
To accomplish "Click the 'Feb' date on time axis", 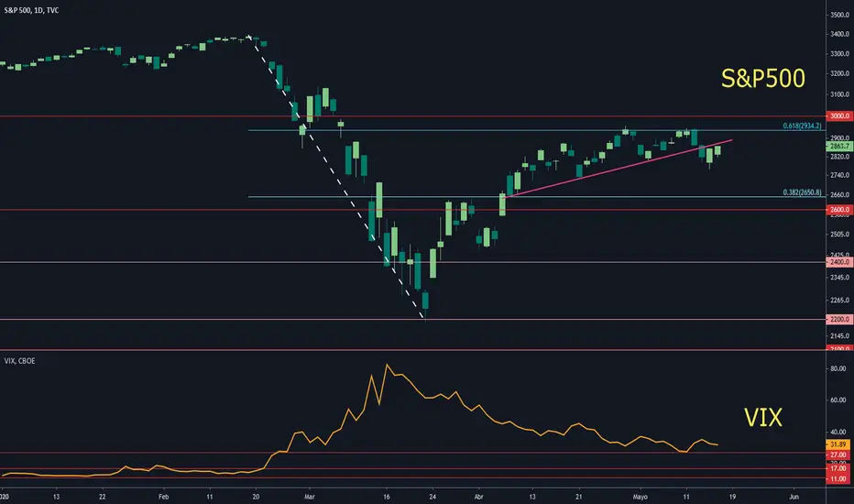I will point(163,497).
